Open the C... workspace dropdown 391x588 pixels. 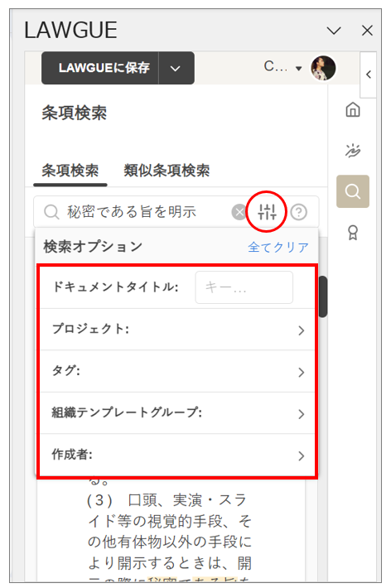click(x=282, y=67)
